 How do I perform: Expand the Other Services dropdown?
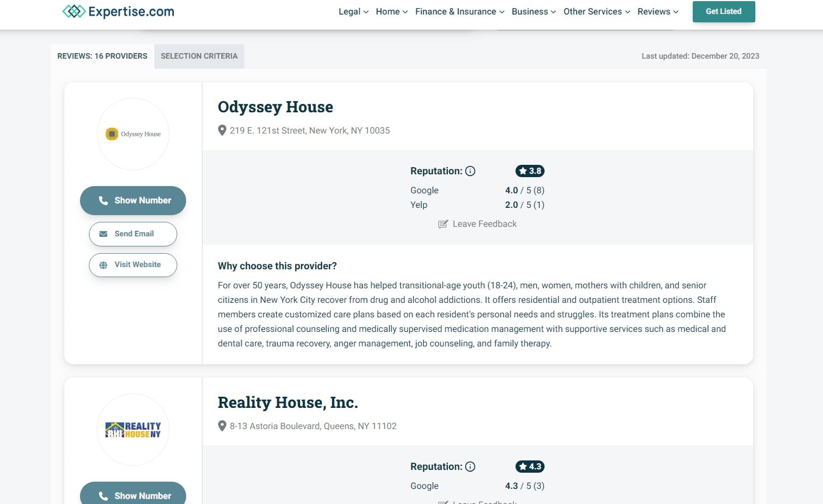coord(597,12)
